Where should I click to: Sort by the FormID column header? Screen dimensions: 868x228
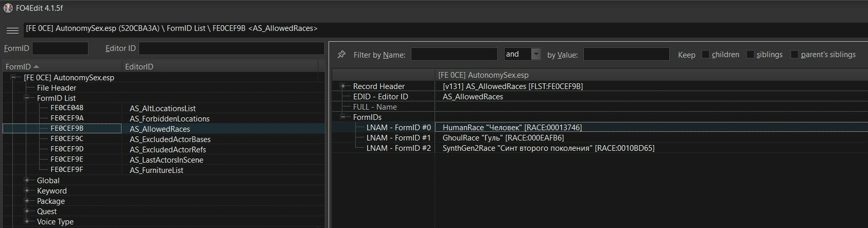tap(62, 66)
